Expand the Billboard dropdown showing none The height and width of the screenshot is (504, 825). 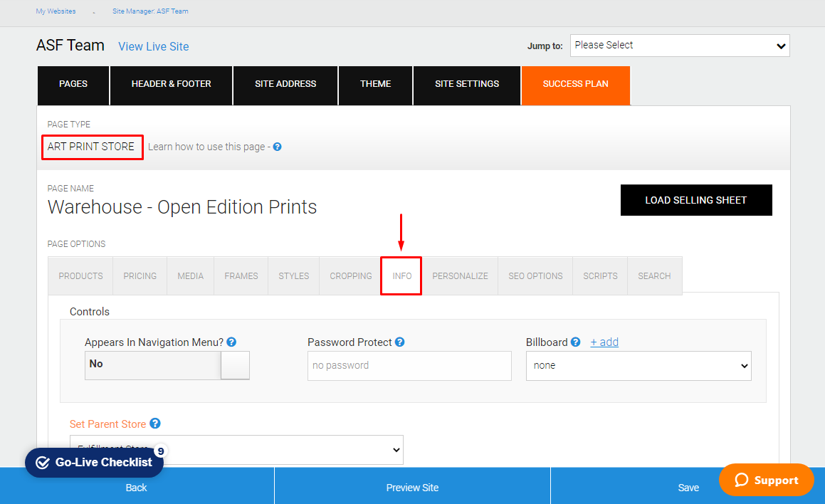tap(638, 365)
